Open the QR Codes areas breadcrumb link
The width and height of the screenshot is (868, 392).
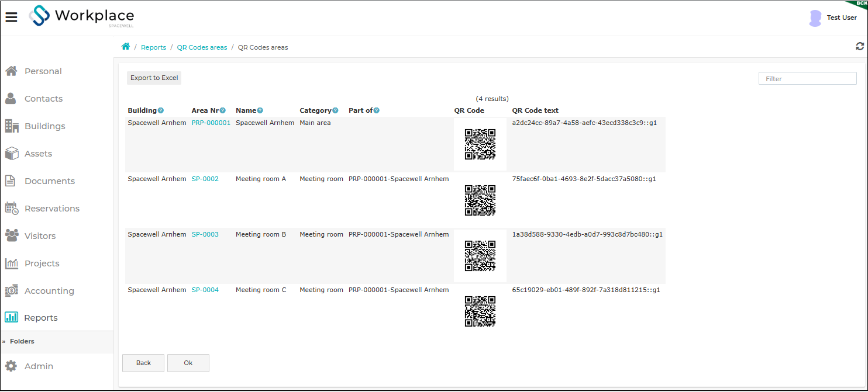(x=202, y=47)
